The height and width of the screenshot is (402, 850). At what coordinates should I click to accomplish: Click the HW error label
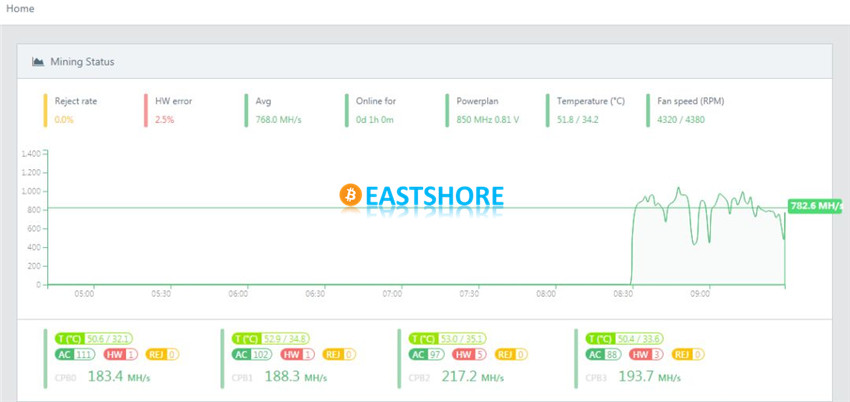click(x=173, y=101)
